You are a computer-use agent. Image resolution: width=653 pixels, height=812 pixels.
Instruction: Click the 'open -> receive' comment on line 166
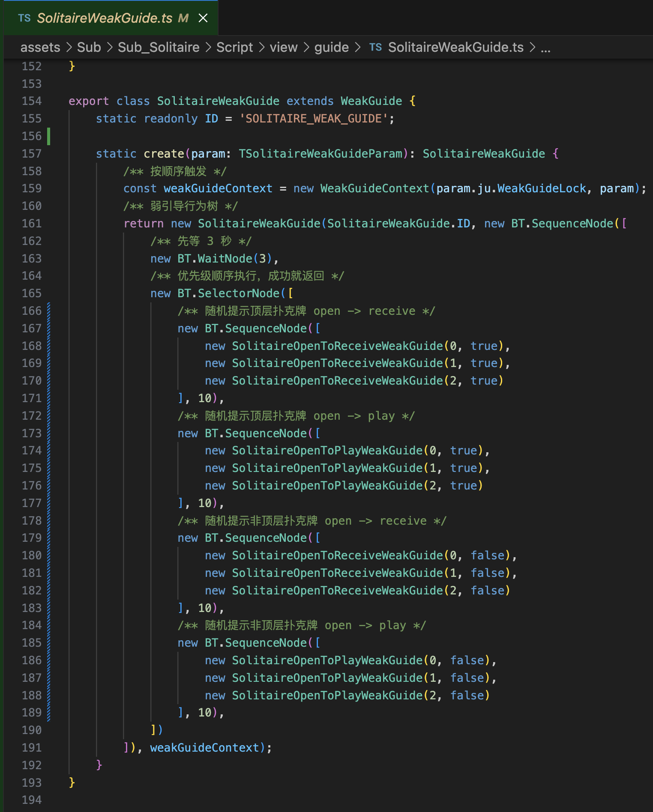click(306, 311)
